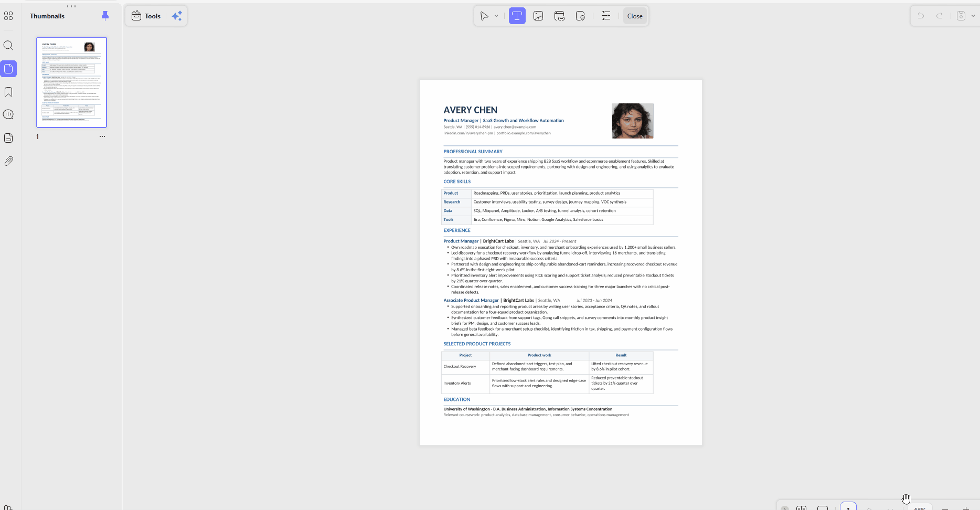This screenshot has width=980, height=510.
Task: Open the thumbnail more options ellipsis
Action: (x=102, y=136)
